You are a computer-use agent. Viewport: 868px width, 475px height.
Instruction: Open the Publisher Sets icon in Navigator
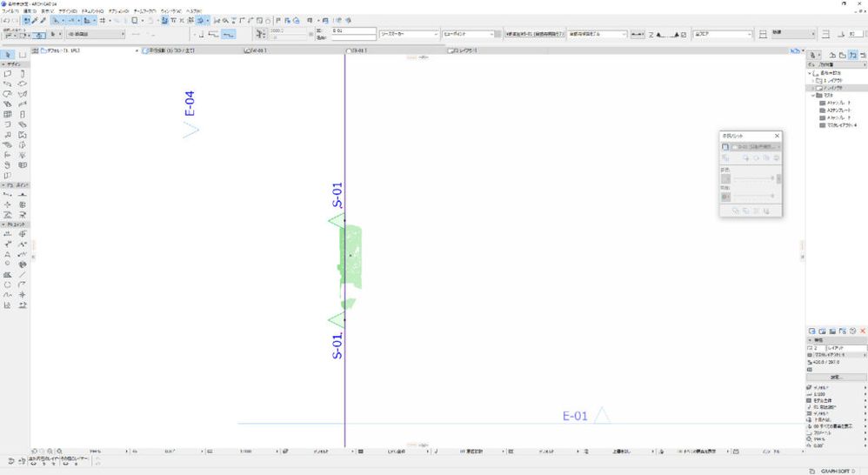(x=863, y=56)
